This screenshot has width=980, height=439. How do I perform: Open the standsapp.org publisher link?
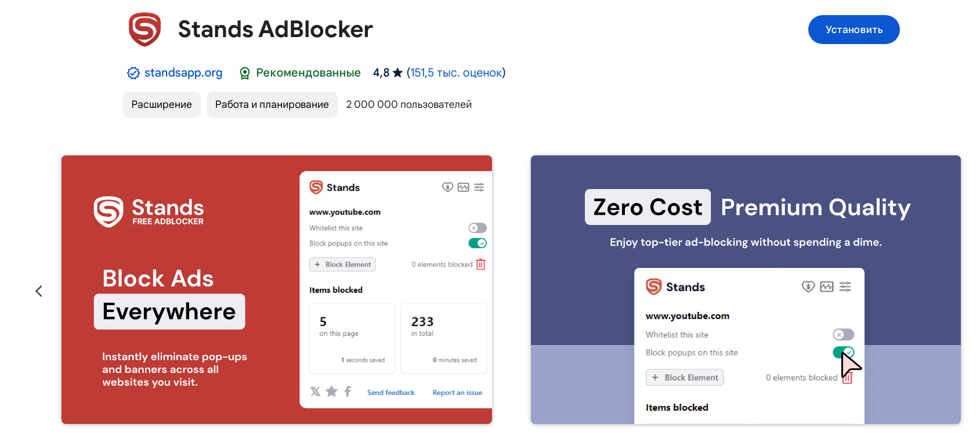coord(183,73)
